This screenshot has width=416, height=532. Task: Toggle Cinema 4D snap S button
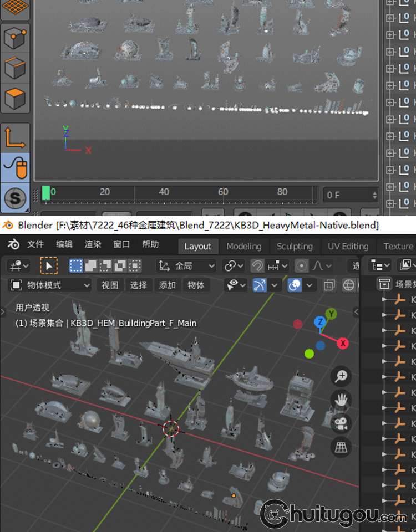[x=15, y=198]
